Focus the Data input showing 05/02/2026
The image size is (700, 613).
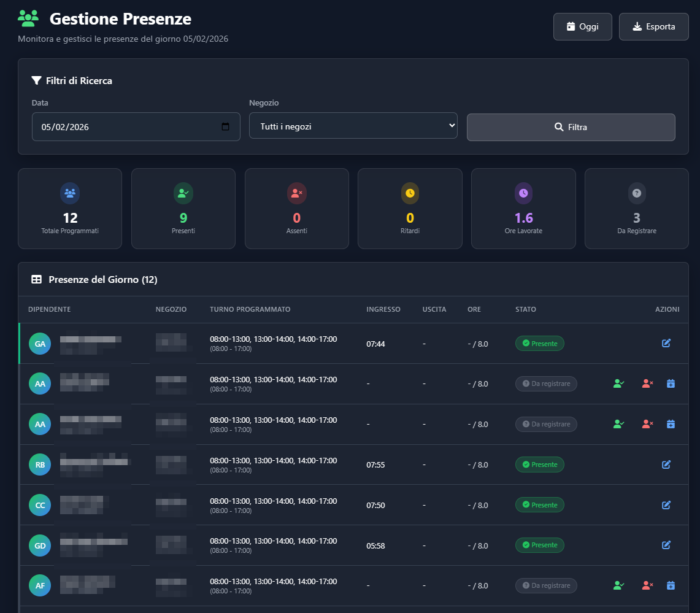(123, 127)
